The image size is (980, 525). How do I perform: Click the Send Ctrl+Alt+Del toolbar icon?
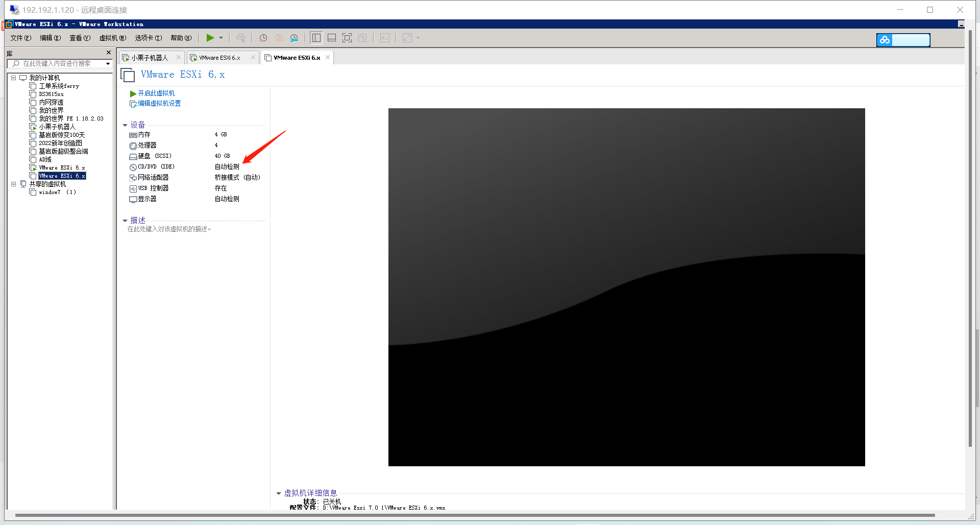(x=241, y=38)
